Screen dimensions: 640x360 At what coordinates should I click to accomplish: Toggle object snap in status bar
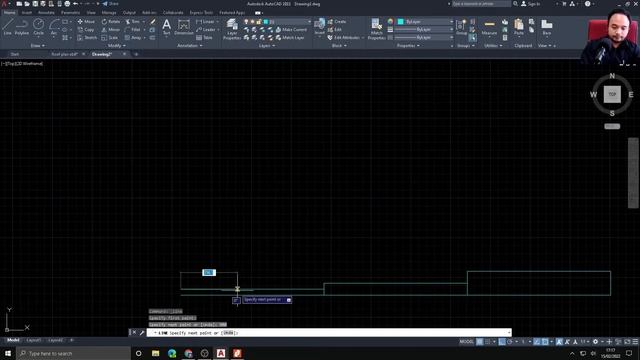click(x=545, y=342)
